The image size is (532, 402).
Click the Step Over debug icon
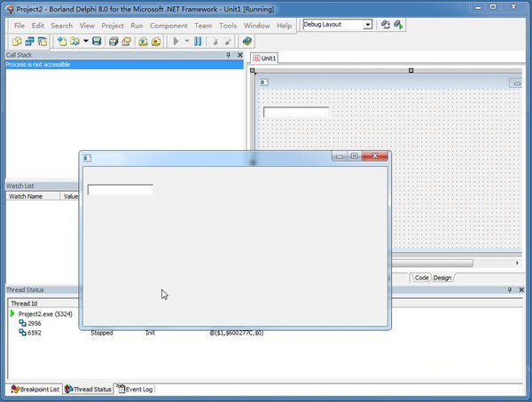[228, 42]
